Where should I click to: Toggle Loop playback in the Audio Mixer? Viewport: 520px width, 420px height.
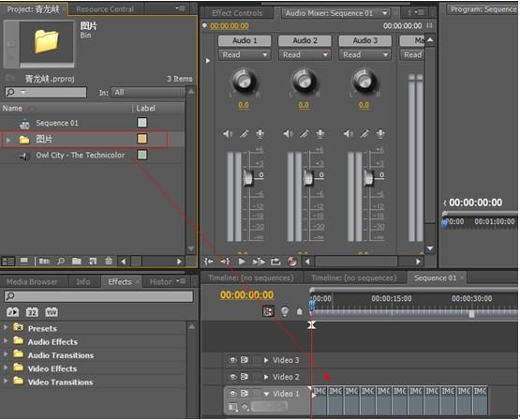coord(275,262)
